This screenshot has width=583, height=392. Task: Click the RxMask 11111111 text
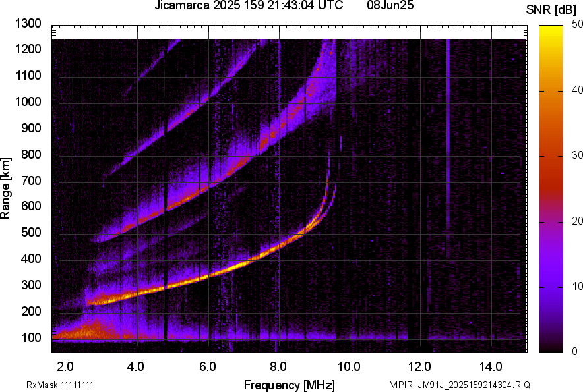[x=60, y=385]
